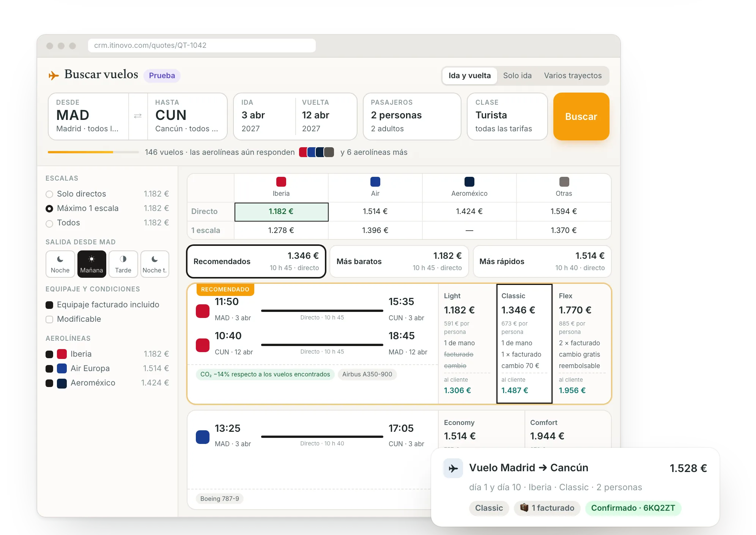Screen dimensions: 756x535
Task: Select the Noche t. departure time slot
Action: pyautogui.click(x=154, y=264)
